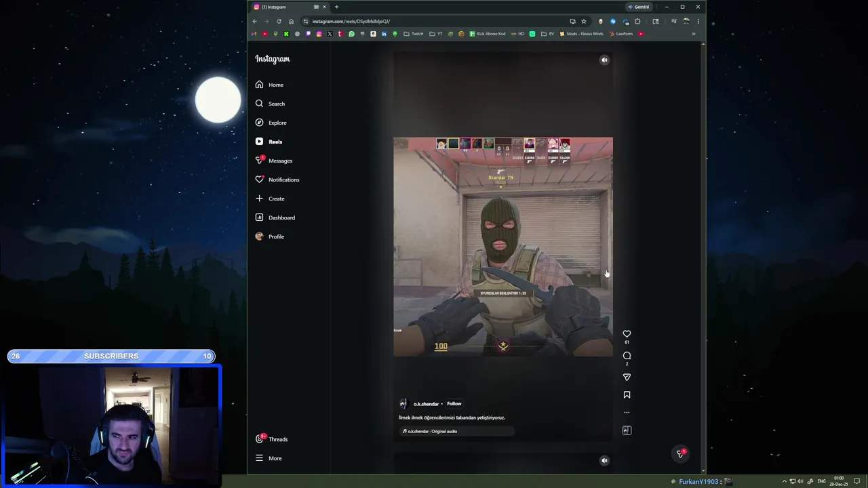Go back in the browser
The width and height of the screenshot is (868, 488).
click(255, 21)
